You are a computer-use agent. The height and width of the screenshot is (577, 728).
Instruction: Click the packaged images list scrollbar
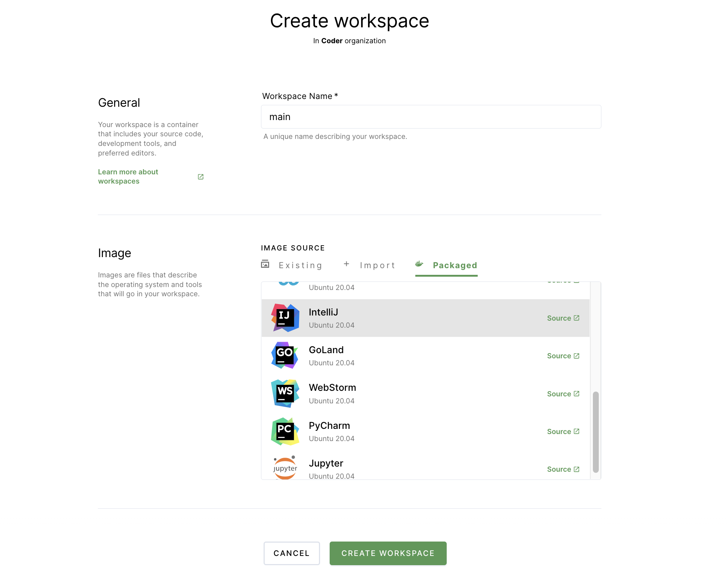[x=595, y=432]
